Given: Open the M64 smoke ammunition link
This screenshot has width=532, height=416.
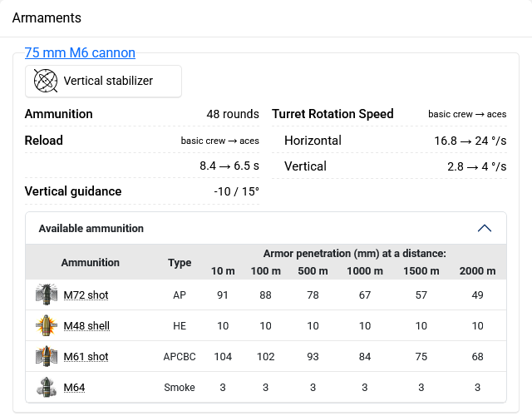Looking at the screenshot, I should (x=74, y=387).
